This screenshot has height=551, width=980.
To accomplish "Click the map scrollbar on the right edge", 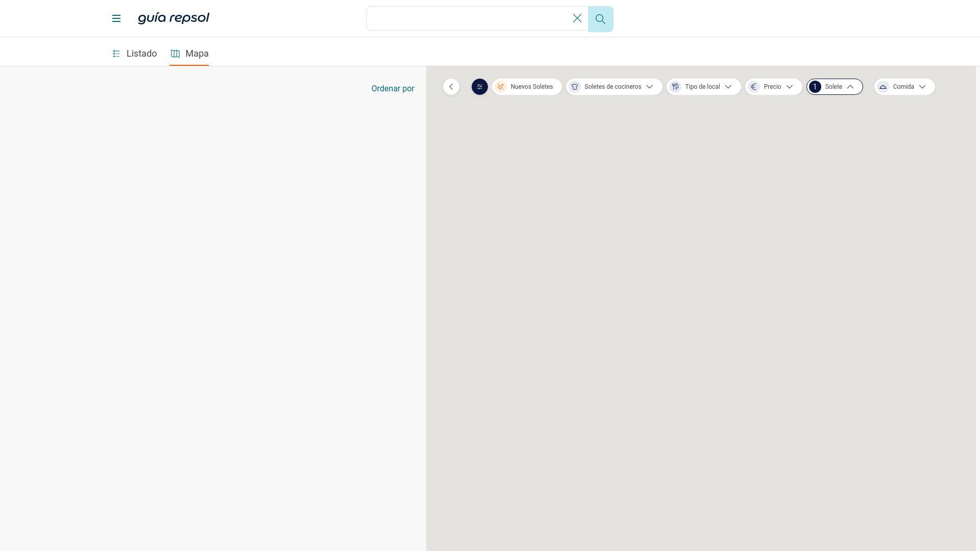I will point(977,309).
